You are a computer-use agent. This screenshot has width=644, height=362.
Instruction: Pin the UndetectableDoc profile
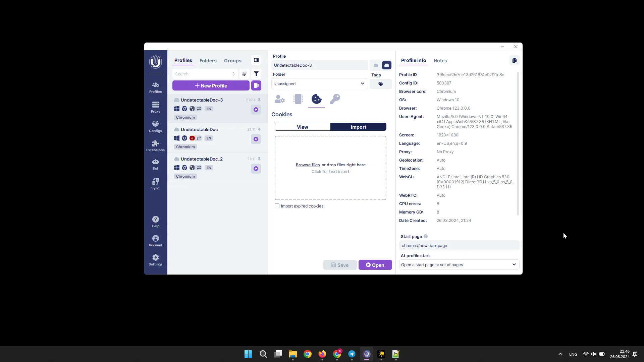(259, 129)
